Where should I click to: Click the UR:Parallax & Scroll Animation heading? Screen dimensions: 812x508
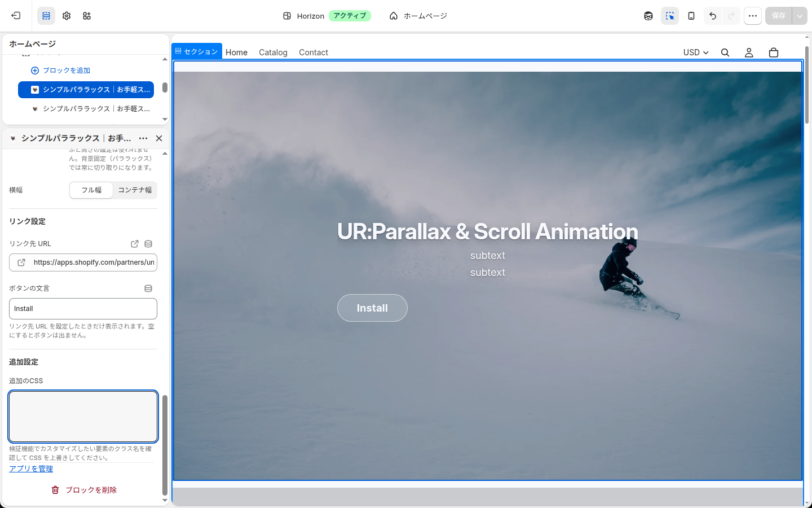[x=488, y=231]
